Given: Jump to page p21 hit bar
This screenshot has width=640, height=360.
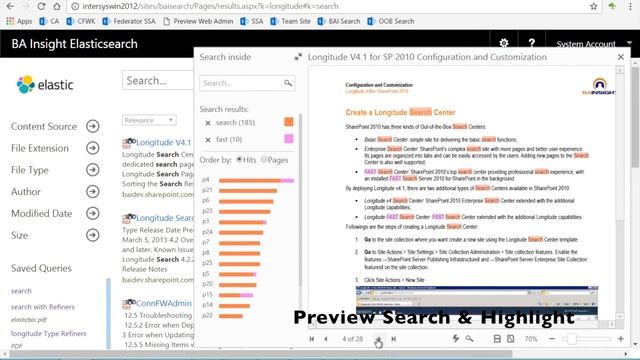Looking at the screenshot, I should click(x=248, y=191).
